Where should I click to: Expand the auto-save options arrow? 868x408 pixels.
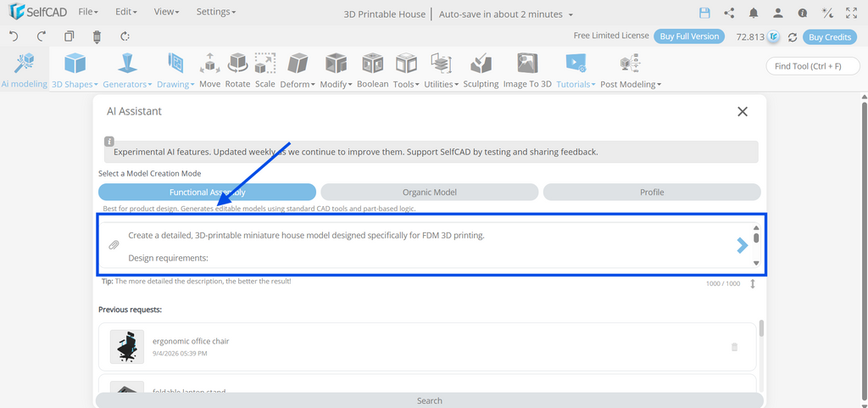(570, 15)
